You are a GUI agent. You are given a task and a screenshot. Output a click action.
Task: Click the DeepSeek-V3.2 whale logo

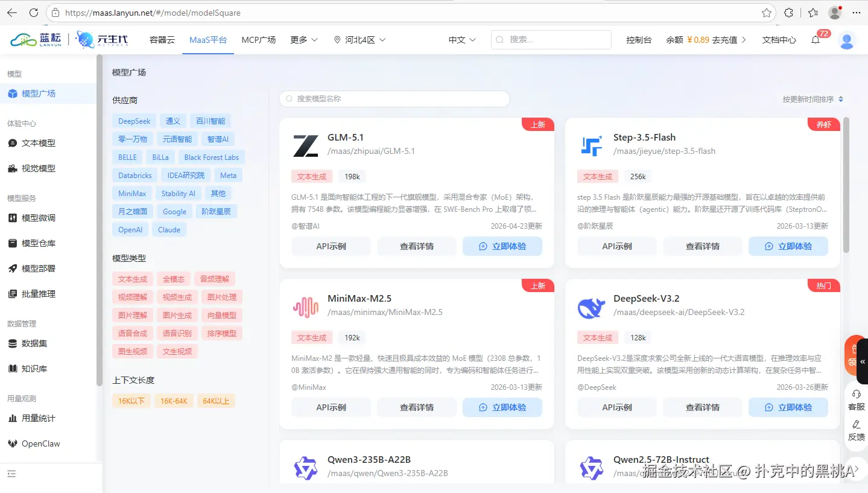(x=591, y=307)
